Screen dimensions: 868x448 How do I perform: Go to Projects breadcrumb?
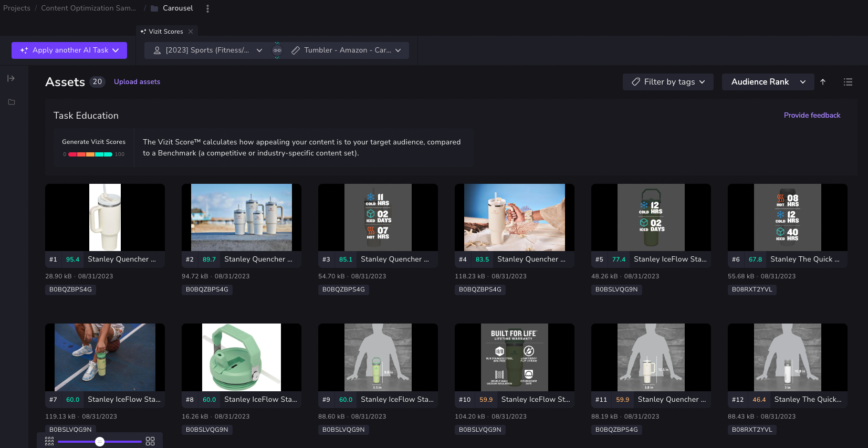(x=17, y=8)
